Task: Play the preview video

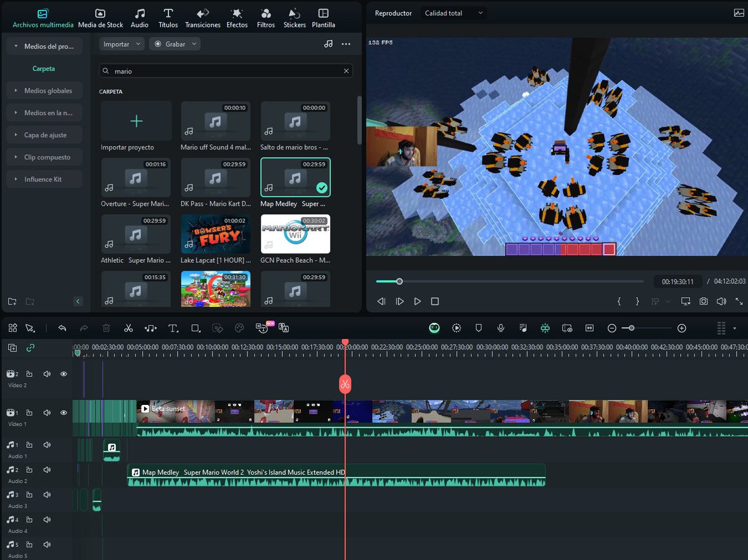Action: [418, 301]
